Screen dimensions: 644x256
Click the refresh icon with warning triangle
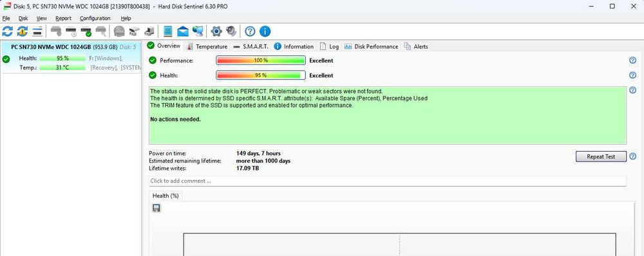coord(22,31)
